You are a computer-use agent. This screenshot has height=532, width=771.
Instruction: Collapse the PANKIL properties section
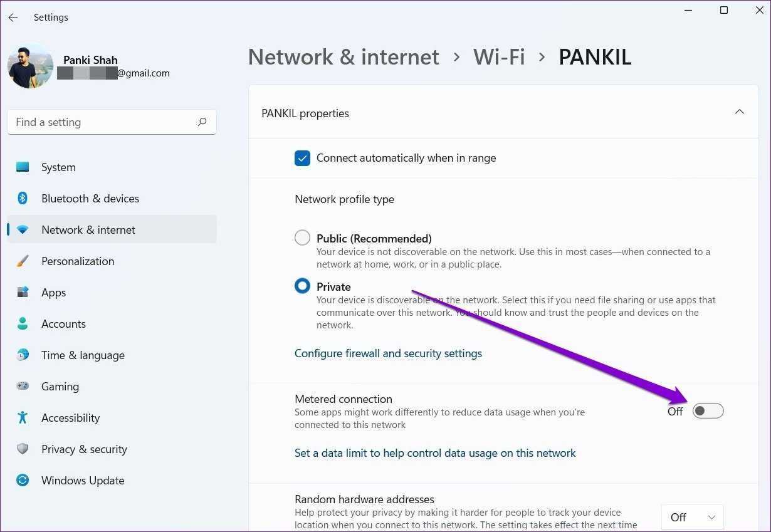tap(740, 112)
